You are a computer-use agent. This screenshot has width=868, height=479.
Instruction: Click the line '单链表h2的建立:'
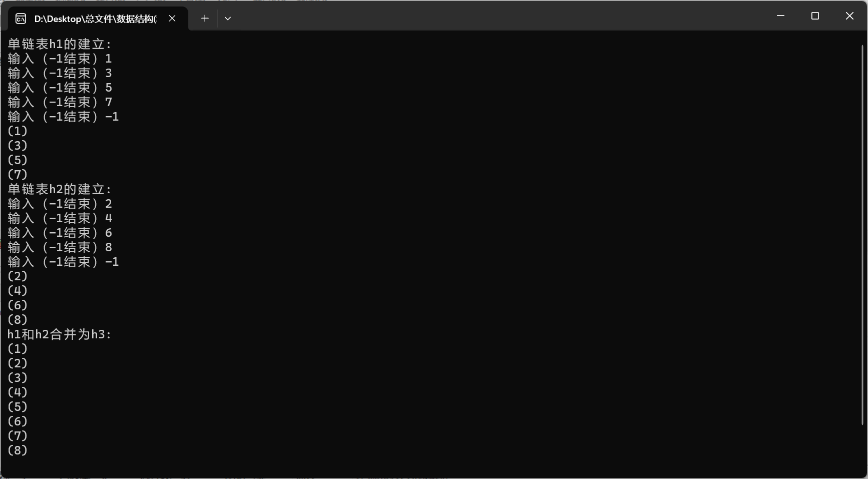(60, 189)
